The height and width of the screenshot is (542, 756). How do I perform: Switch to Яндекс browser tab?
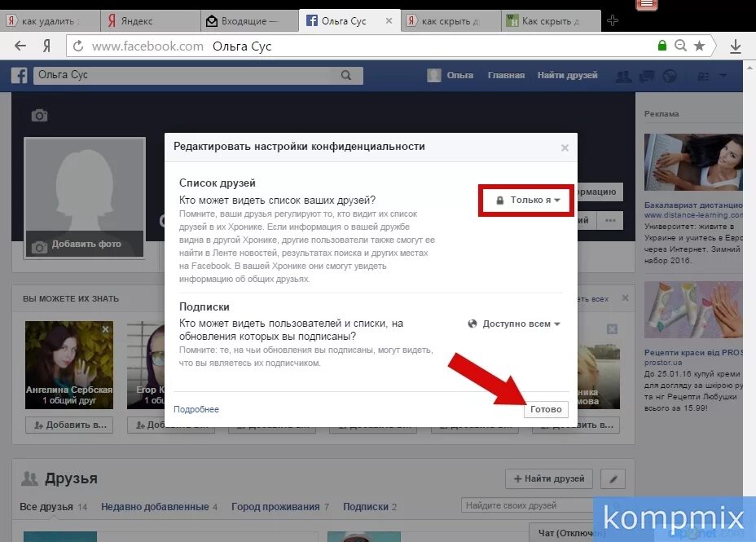pos(150,20)
